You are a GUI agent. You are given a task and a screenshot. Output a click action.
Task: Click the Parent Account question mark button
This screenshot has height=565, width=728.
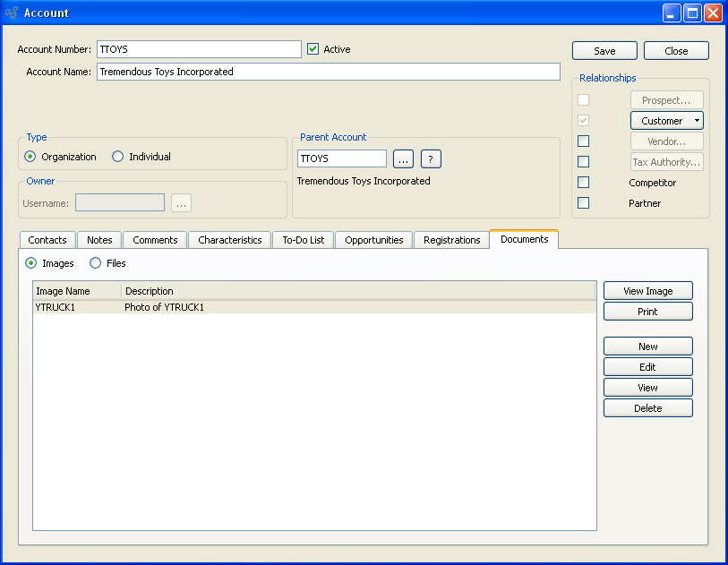[x=431, y=158]
